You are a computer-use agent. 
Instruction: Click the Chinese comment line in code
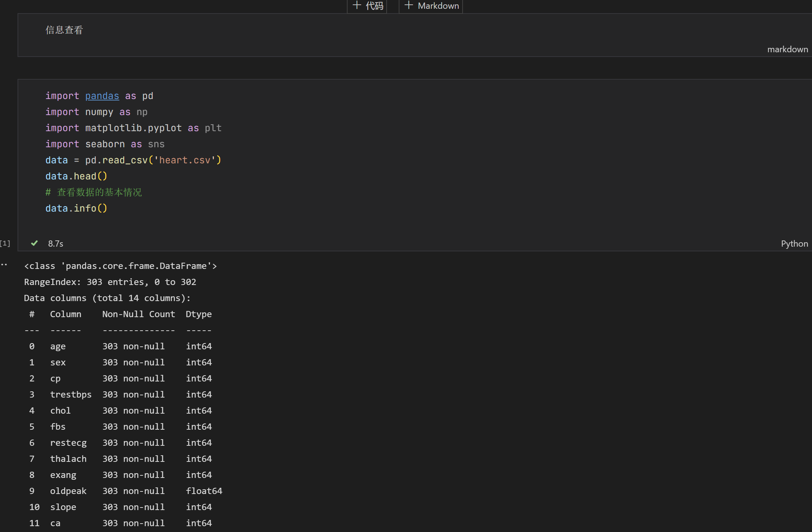tap(94, 192)
